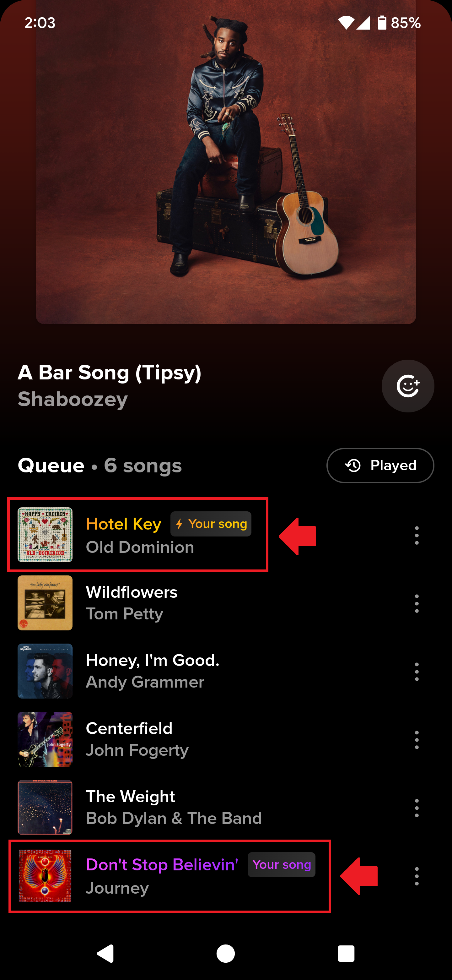Tap the Wildflowers song title

pos(132,592)
